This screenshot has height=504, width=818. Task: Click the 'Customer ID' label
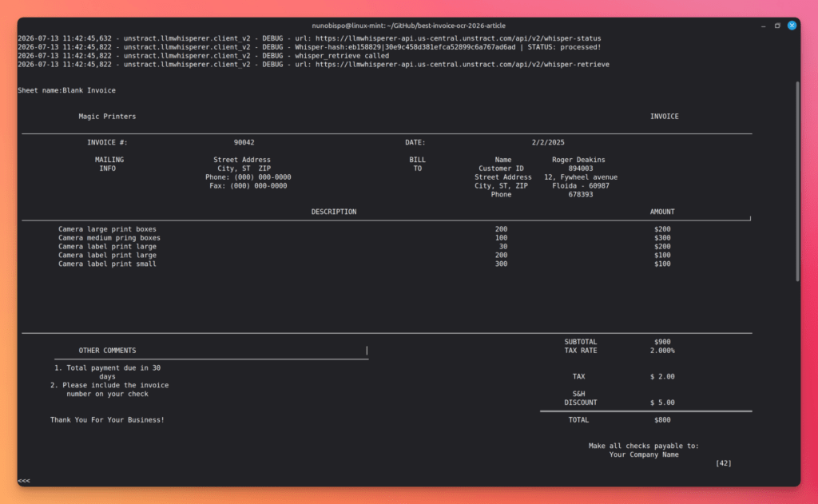pos(501,169)
